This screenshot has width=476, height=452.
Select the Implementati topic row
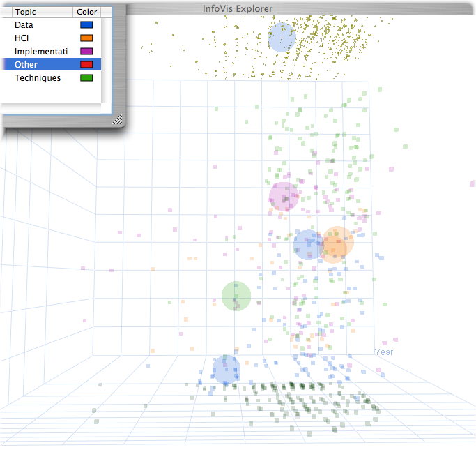point(51,52)
